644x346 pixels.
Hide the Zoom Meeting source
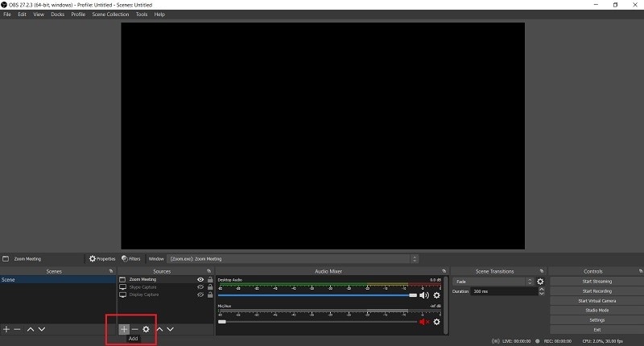[x=200, y=279]
